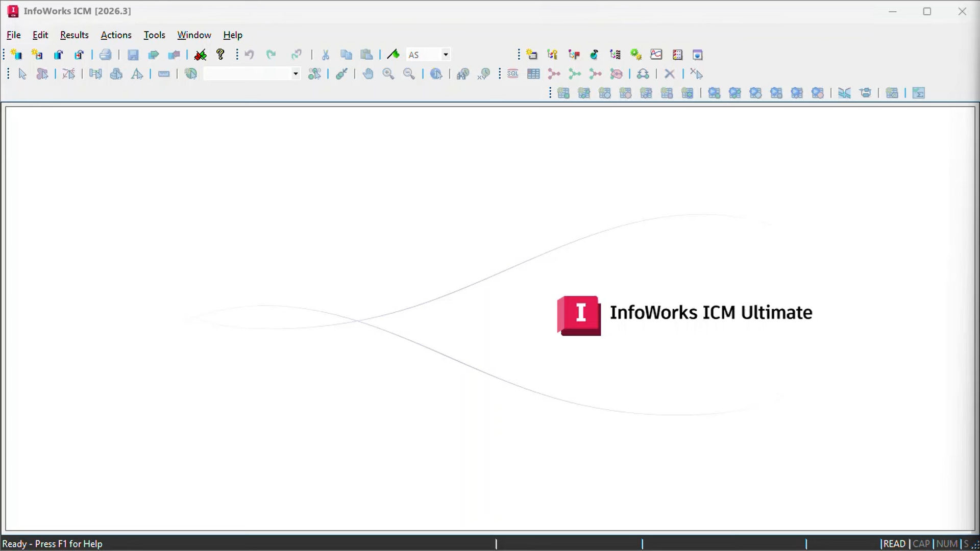Click the grid window table icon

click(x=533, y=74)
